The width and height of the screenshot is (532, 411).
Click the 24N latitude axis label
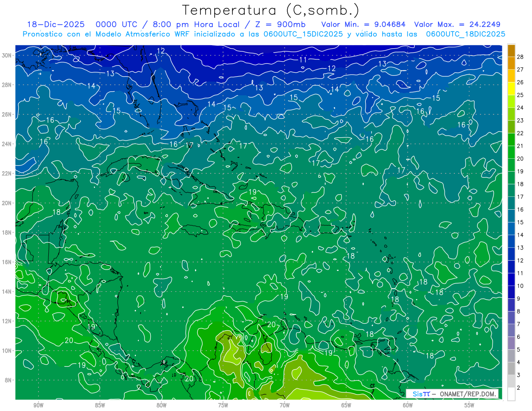pyautogui.click(x=8, y=144)
